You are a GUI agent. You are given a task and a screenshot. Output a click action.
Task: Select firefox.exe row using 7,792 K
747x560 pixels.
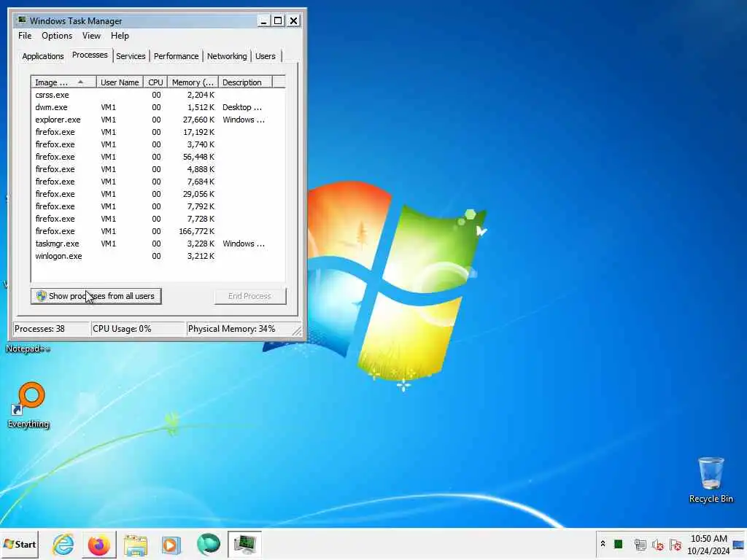tap(158, 206)
